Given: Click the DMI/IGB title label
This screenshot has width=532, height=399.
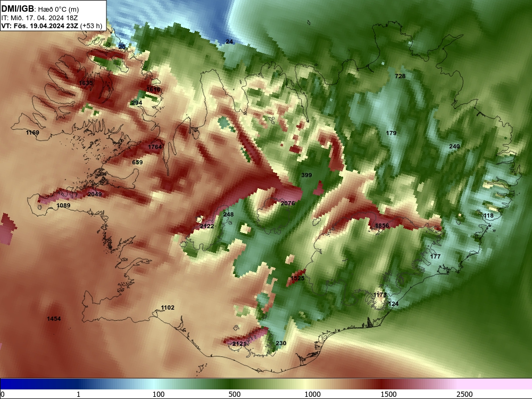Looking at the screenshot, I should (18, 9).
